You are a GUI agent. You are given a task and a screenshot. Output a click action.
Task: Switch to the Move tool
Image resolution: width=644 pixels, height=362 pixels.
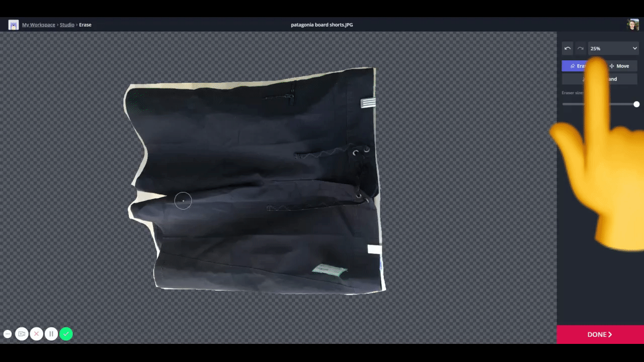tap(619, 66)
